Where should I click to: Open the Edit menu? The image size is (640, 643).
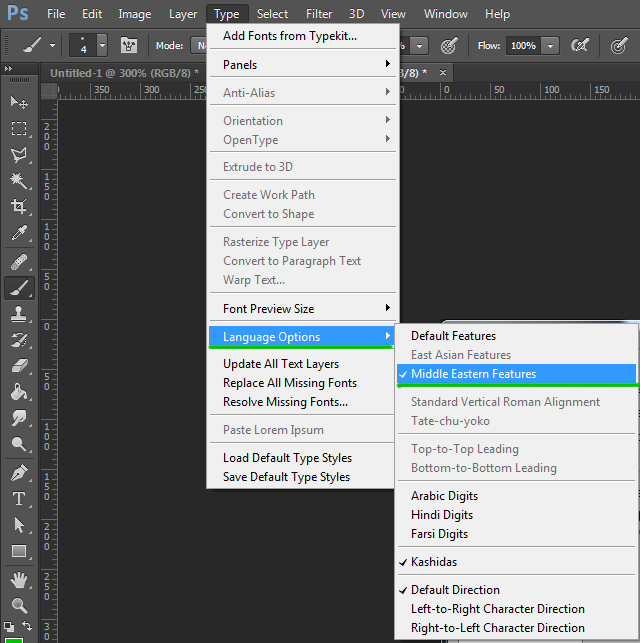[92, 14]
